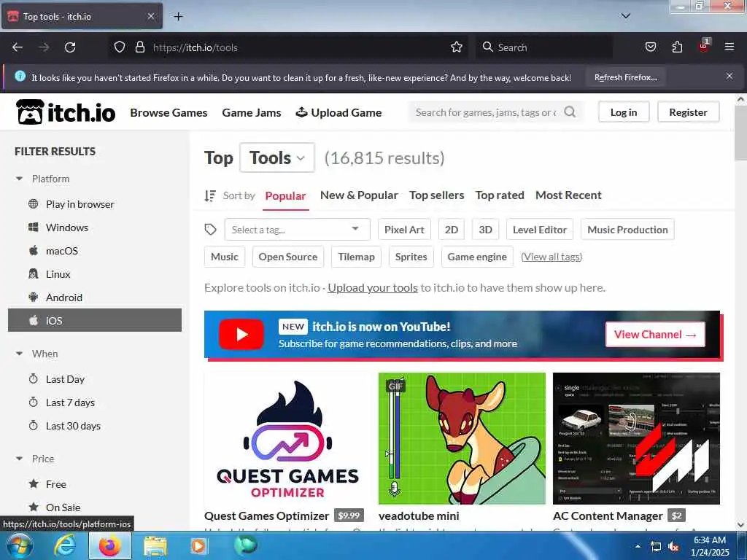This screenshot has width=747, height=560.
Task: Filter results to Last Day
Action: click(x=95, y=379)
